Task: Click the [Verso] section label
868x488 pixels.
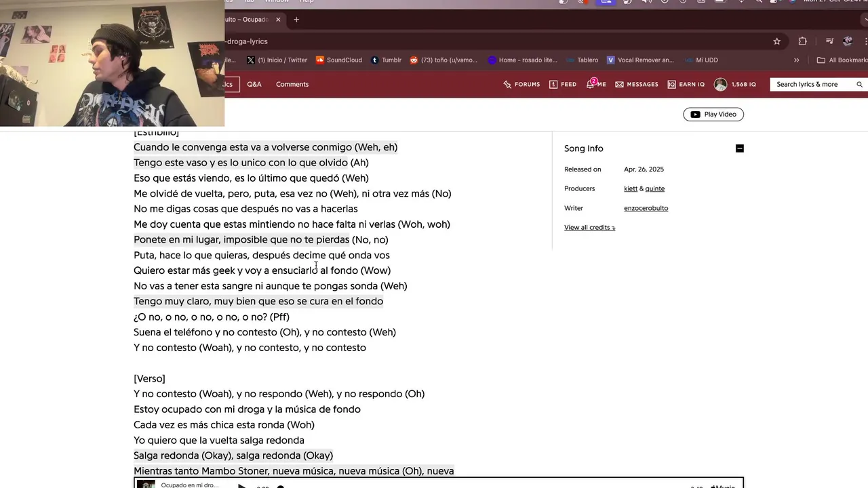Action: tap(149, 379)
